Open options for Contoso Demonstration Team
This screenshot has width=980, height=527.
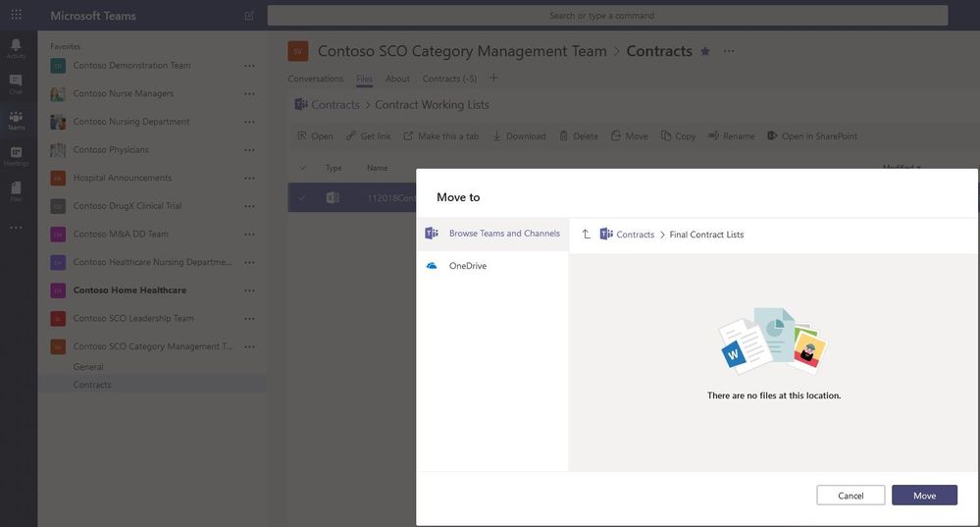(x=249, y=66)
